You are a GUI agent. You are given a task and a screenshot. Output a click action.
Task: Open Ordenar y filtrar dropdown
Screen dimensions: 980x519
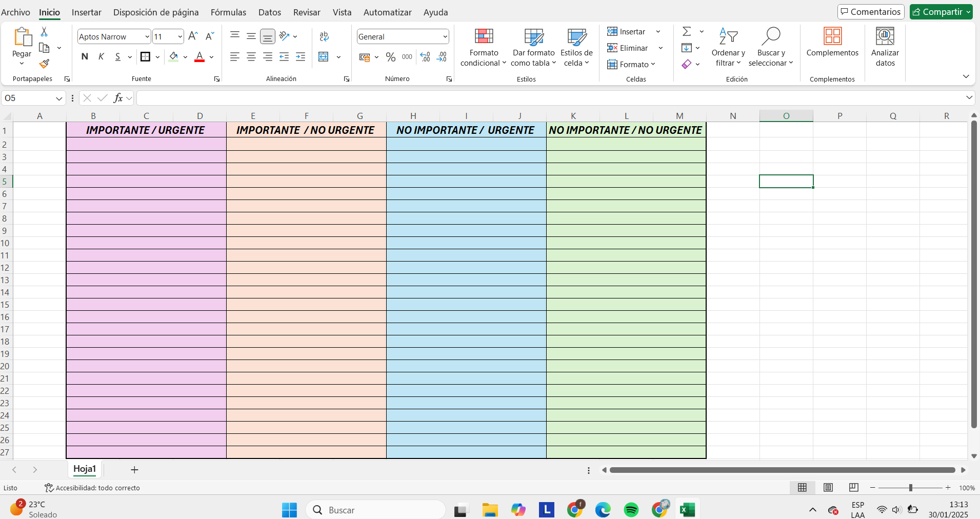(x=728, y=48)
